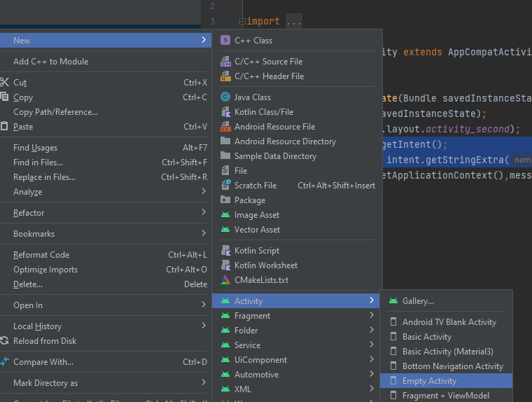
Task: Select Reformat Code menu entry
Action: coord(41,255)
